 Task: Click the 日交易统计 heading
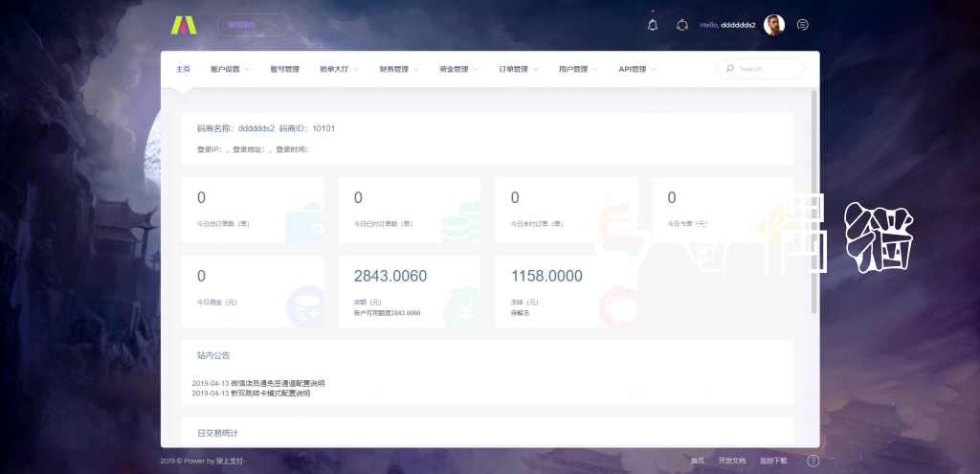217,433
